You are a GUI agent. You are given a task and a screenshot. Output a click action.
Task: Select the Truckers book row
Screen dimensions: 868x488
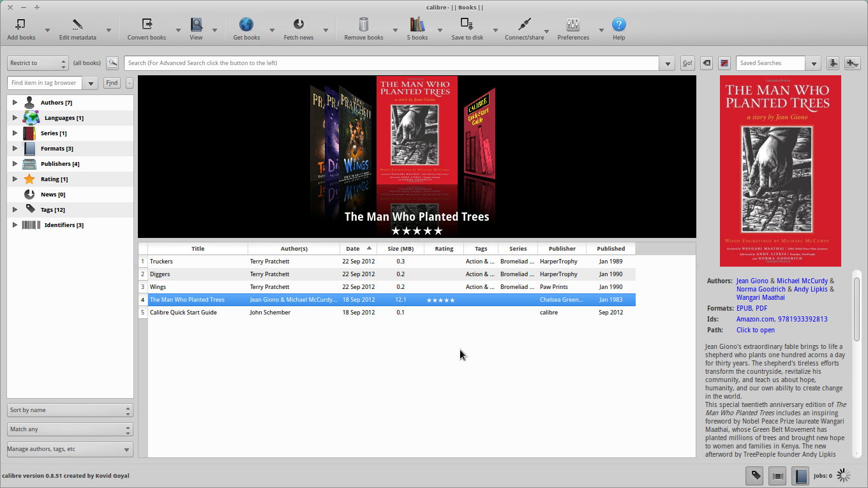(391, 262)
